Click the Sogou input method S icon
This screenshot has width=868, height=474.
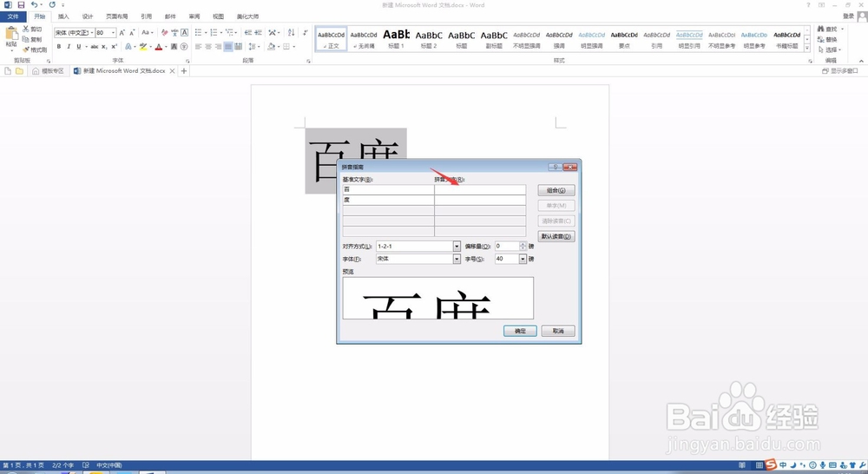(771, 465)
